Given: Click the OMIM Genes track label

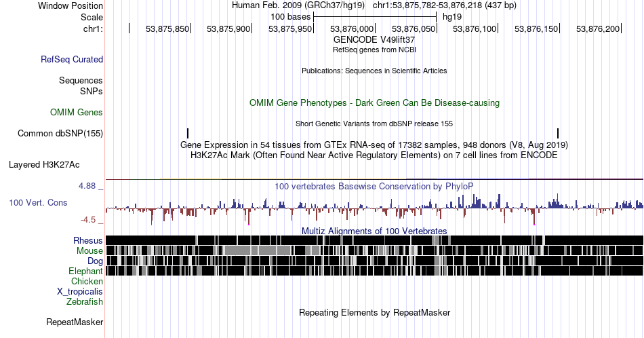Looking at the screenshot, I should pos(77,112).
